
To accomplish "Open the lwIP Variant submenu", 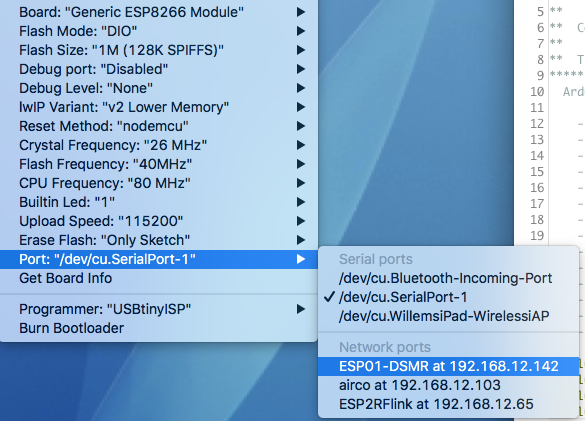I will click(159, 107).
